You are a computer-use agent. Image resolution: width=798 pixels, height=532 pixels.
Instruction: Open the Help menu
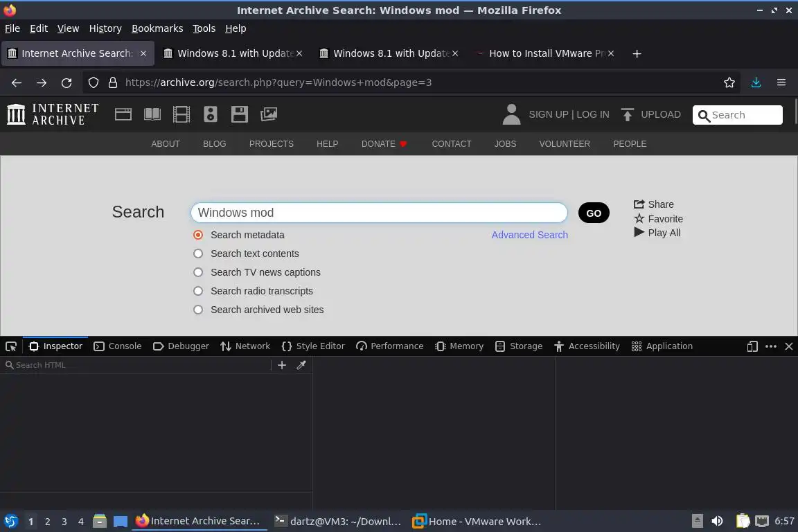click(236, 28)
